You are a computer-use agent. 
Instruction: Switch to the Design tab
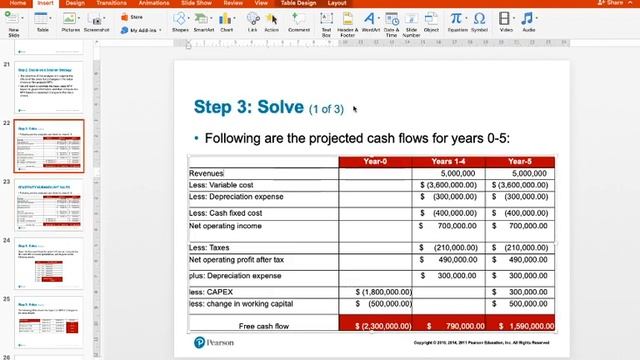pos(75,3)
